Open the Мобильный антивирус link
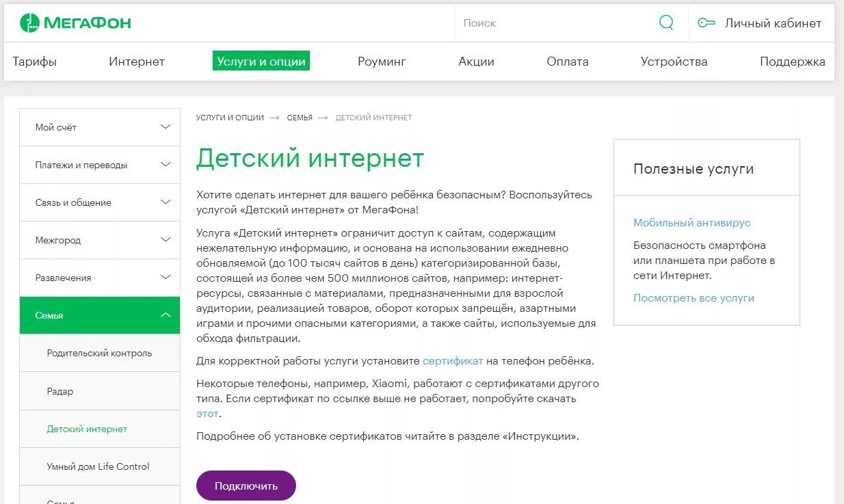The height and width of the screenshot is (504, 844). [691, 222]
